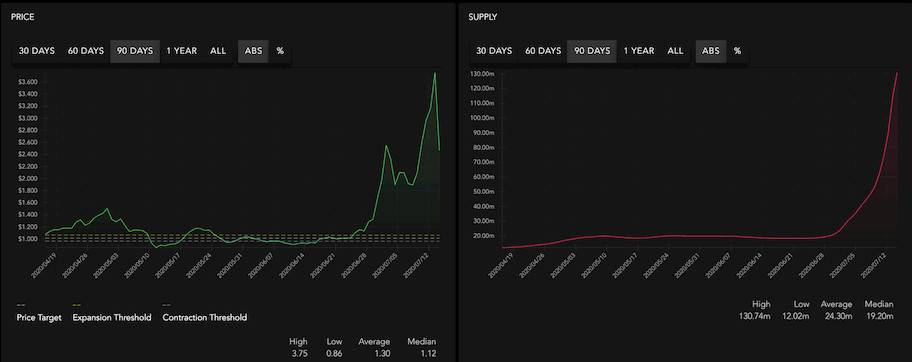Toggle percent mode on Price chart

coord(280,51)
